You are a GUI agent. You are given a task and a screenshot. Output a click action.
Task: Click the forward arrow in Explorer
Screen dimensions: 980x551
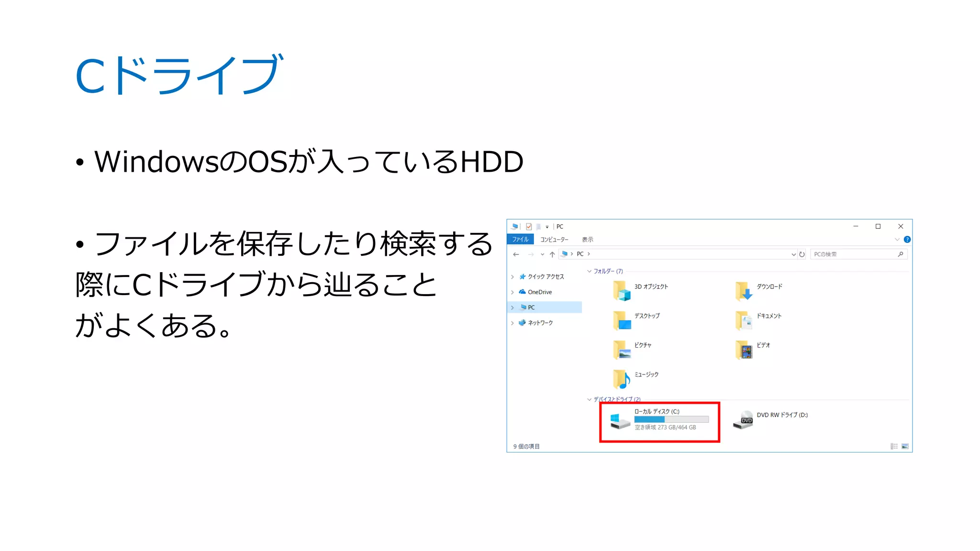click(x=531, y=254)
